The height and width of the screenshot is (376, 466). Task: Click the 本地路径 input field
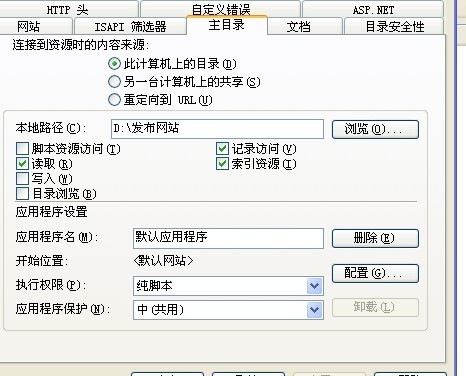click(x=217, y=129)
